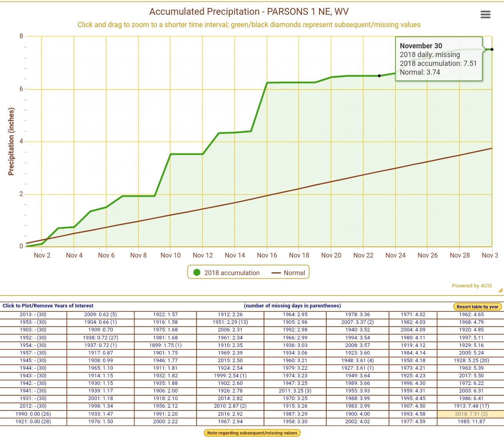
Task: Click the black diamond marker at November 30
Action: pyautogui.click(x=492, y=50)
